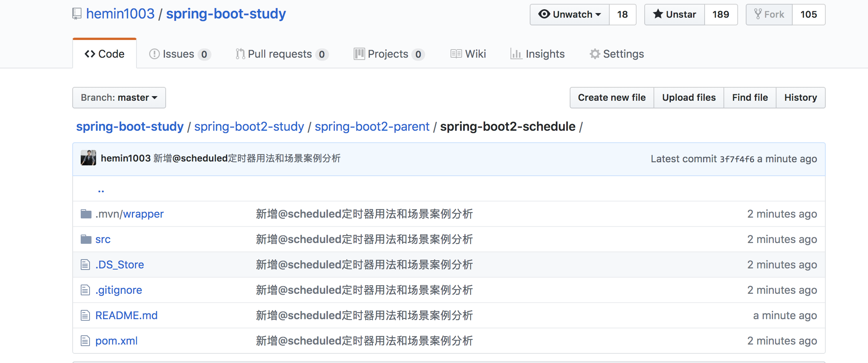The height and width of the screenshot is (363, 868).
Task: Open the Wiki tab
Action: tap(476, 54)
